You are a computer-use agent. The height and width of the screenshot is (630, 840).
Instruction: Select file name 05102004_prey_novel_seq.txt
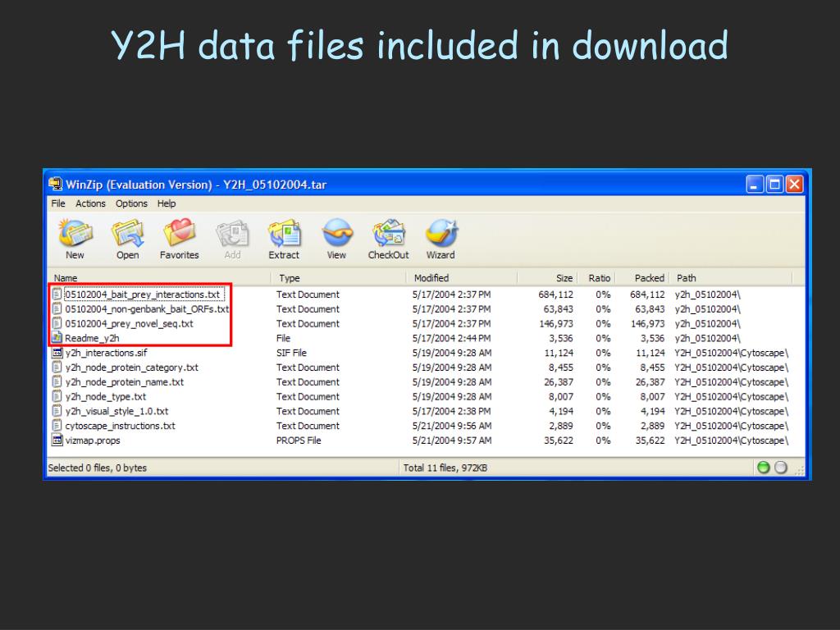point(129,323)
